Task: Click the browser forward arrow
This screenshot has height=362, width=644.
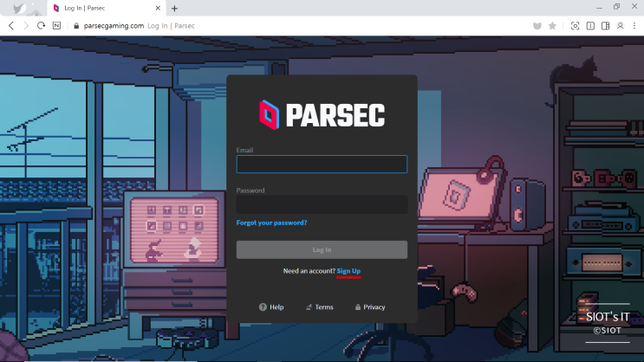Action: [26, 26]
